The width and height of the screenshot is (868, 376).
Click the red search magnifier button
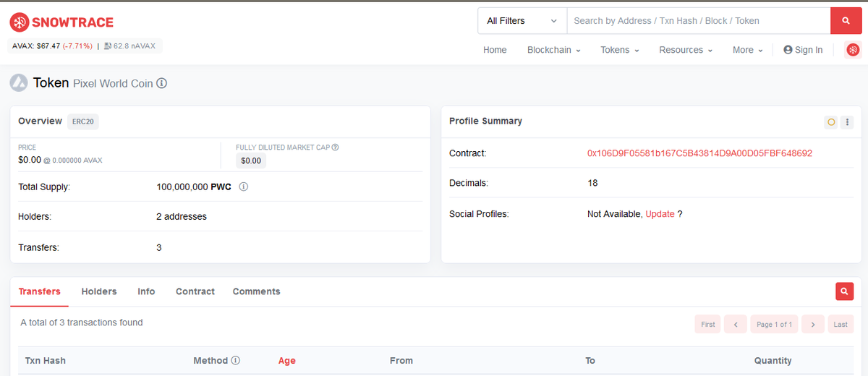tap(846, 21)
